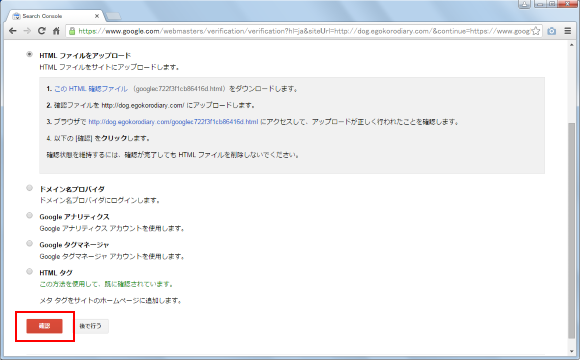
Task: Click the HTML ファイルをアップロード heading text
Action: click(85, 55)
